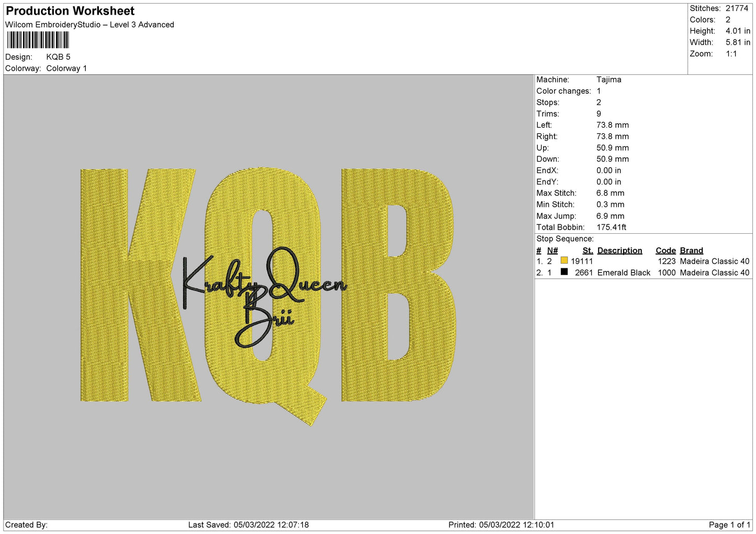Click the 'N#' column header
The width and height of the screenshot is (756, 534).
(552, 251)
